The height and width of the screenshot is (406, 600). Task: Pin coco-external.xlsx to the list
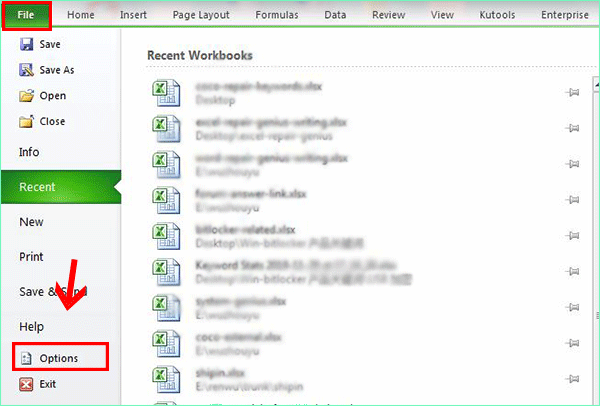pyautogui.click(x=573, y=343)
